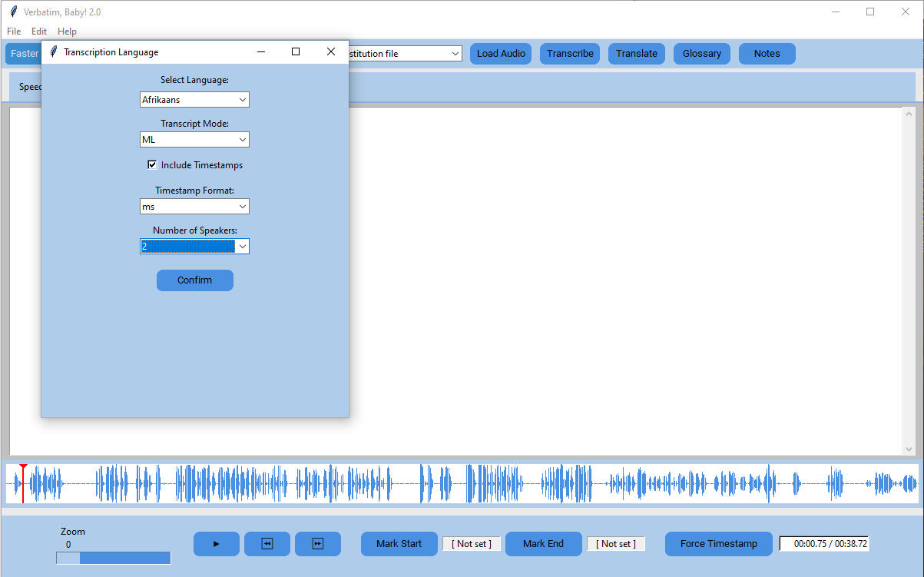Open the File menu
Screen dimensions: 924x577
pyautogui.click(x=14, y=32)
